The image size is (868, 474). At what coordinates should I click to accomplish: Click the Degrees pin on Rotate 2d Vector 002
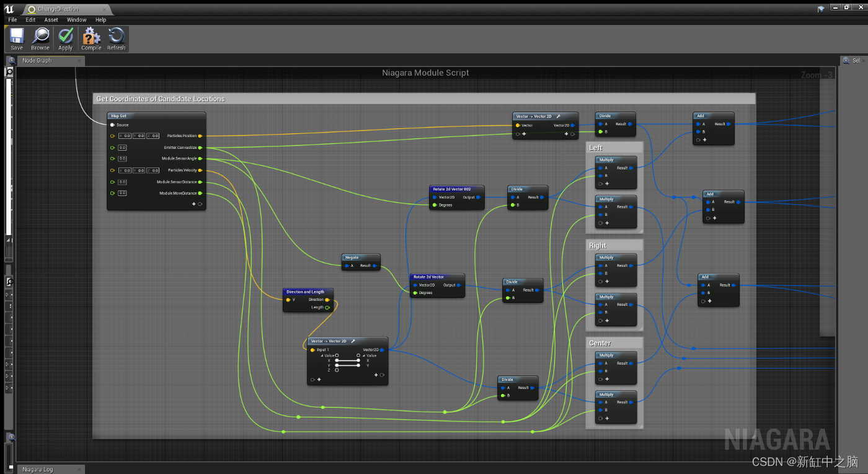435,205
